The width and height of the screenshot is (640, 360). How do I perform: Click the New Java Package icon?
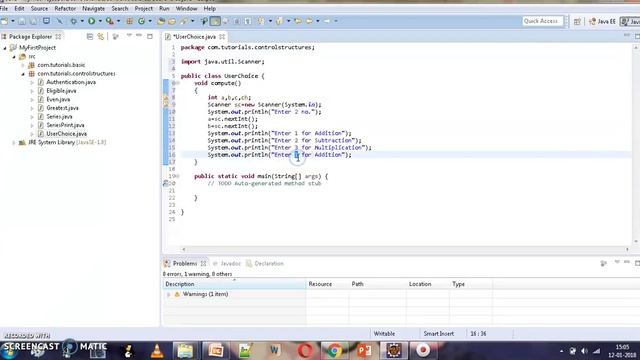pos(129,21)
